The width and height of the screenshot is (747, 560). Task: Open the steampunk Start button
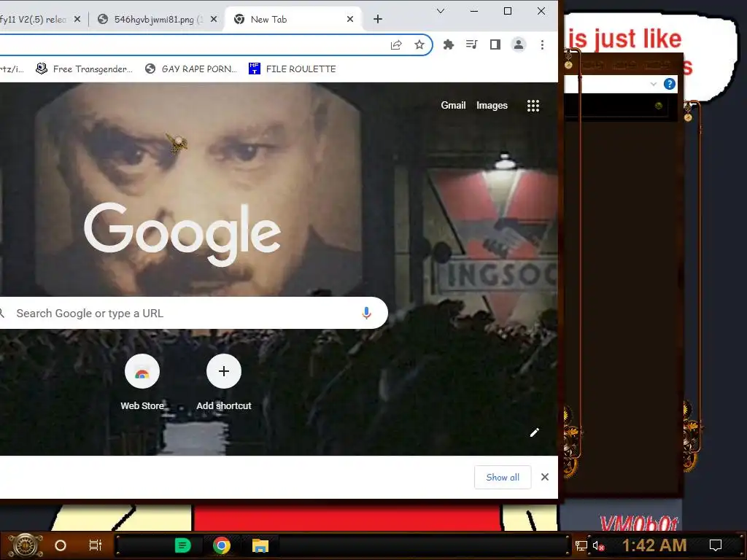(26, 545)
